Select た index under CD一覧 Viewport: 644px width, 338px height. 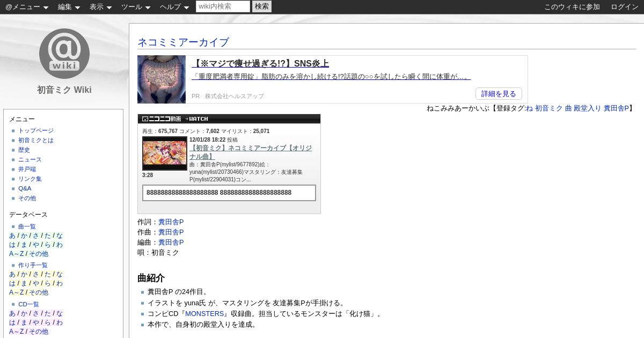[48, 314]
